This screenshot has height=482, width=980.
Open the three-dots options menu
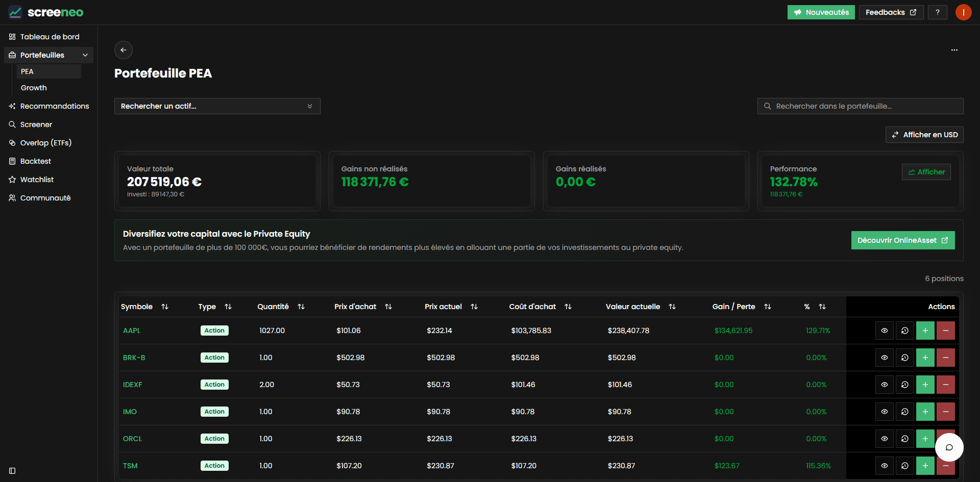click(954, 50)
